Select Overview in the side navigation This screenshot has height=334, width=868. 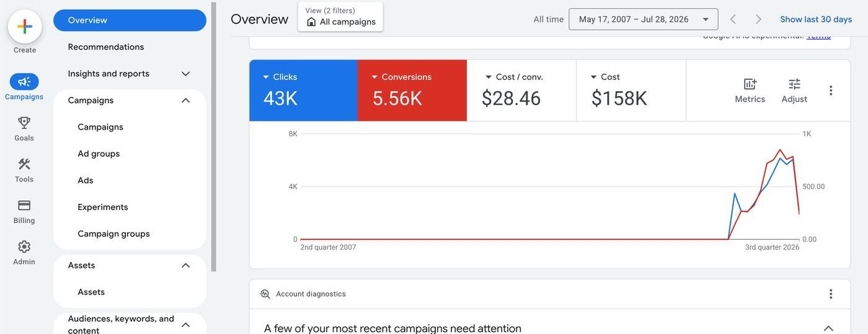click(130, 20)
